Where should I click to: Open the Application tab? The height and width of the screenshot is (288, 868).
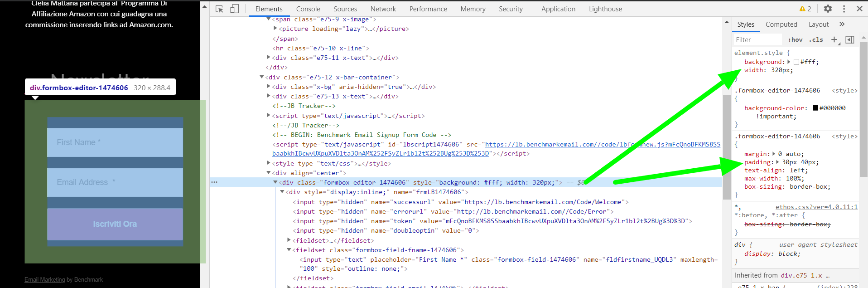tap(558, 9)
